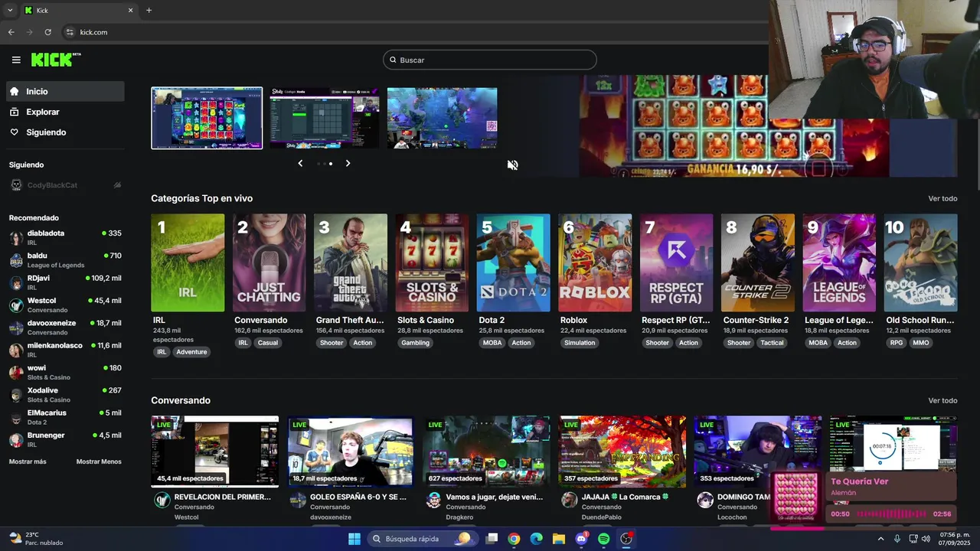Screen dimensions: 980x551
Task: Open the recommended channel Westcol
Action: pyautogui.click(x=65, y=305)
